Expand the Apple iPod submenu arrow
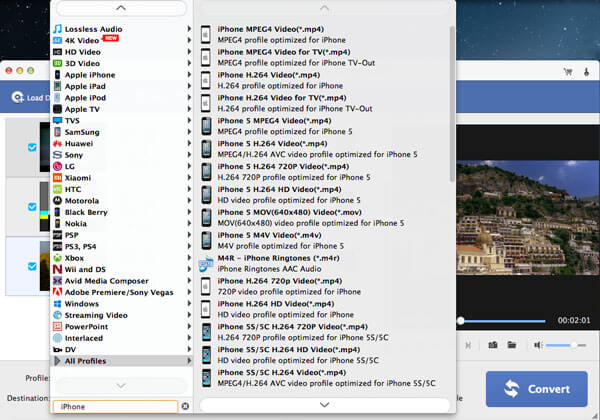 (x=189, y=98)
